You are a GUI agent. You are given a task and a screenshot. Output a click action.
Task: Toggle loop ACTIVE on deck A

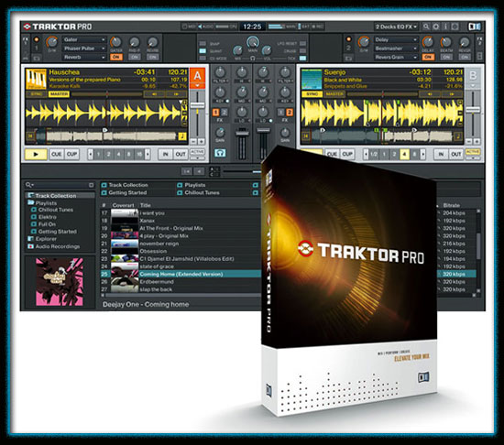pos(197,152)
